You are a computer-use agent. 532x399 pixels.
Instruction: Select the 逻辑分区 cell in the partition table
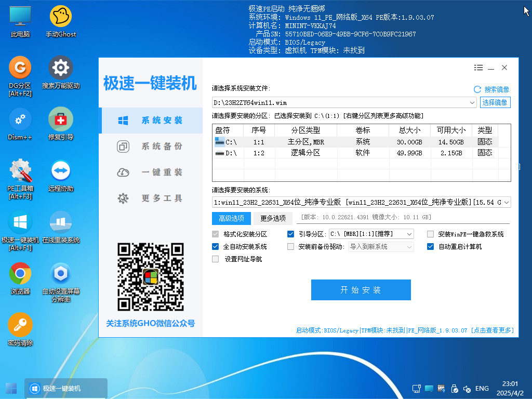(x=305, y=153)
